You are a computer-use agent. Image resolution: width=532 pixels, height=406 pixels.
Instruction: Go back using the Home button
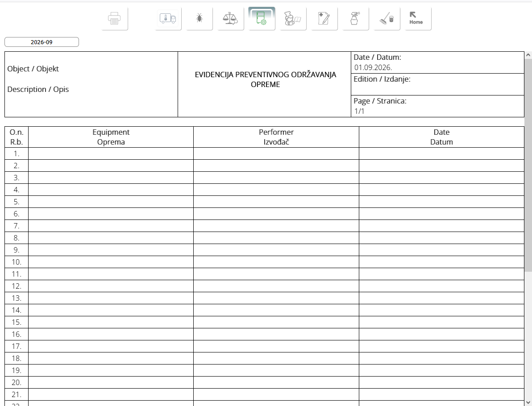tap(418, 19)
